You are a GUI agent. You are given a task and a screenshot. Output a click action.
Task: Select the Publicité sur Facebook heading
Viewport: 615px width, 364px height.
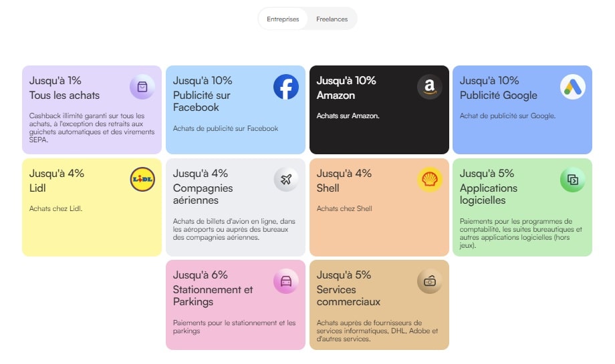coord(201,101)
